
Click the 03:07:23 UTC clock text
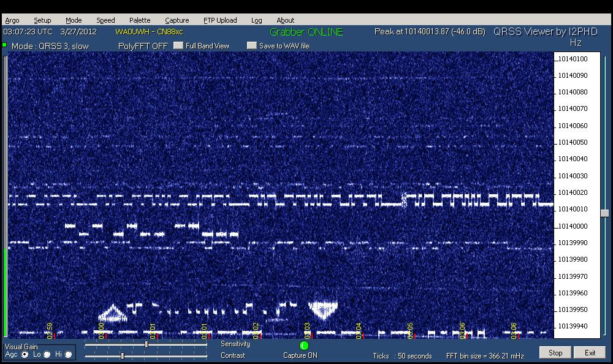(x=28, y=32)
